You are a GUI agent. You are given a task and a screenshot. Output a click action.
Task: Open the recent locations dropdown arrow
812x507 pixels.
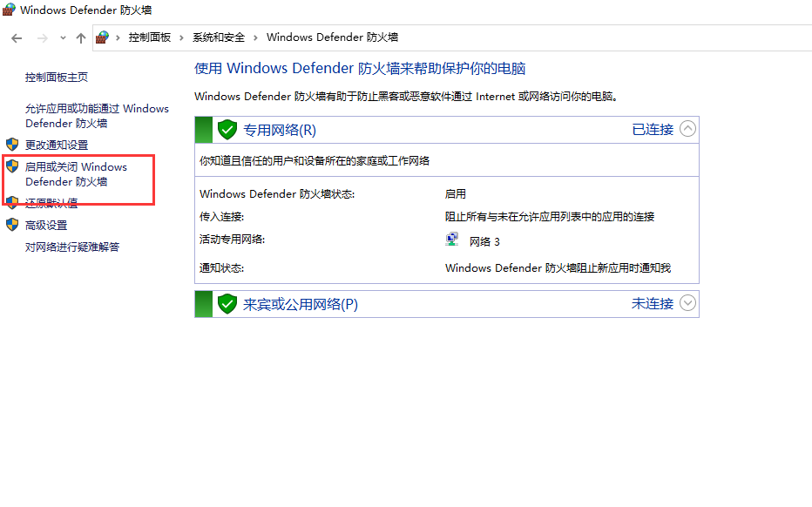tap(61, 37)
